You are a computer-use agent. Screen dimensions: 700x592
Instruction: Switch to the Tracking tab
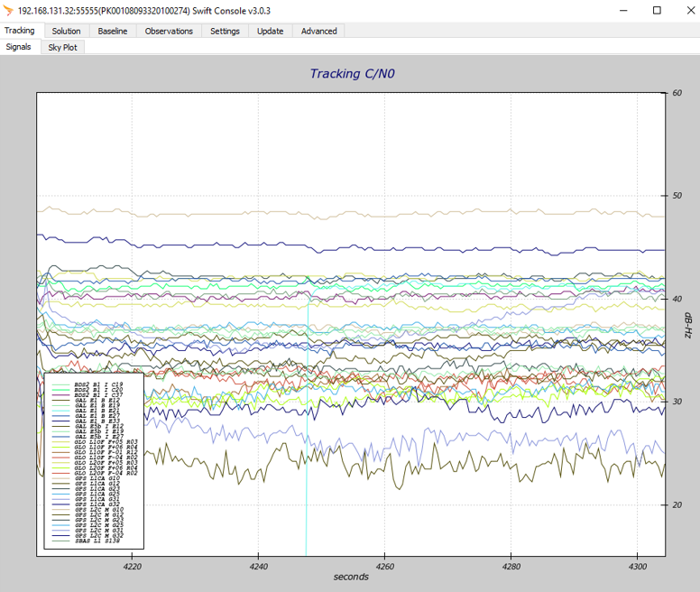20,31
